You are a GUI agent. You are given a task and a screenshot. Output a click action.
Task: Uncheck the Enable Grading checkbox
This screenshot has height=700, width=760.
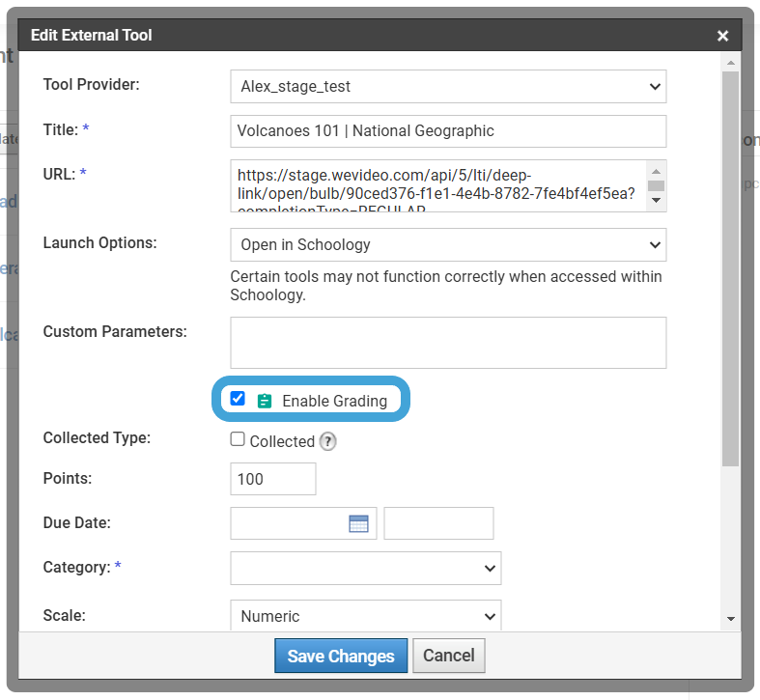238,399
